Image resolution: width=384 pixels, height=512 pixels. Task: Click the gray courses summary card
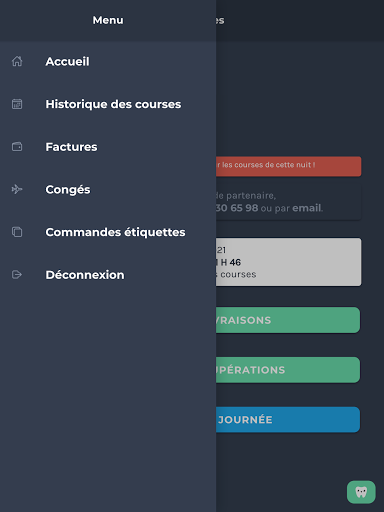[289, 262]
